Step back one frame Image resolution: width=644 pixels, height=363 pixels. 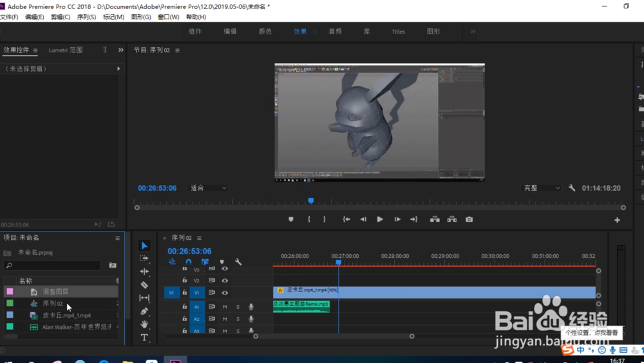click(363, 219)
